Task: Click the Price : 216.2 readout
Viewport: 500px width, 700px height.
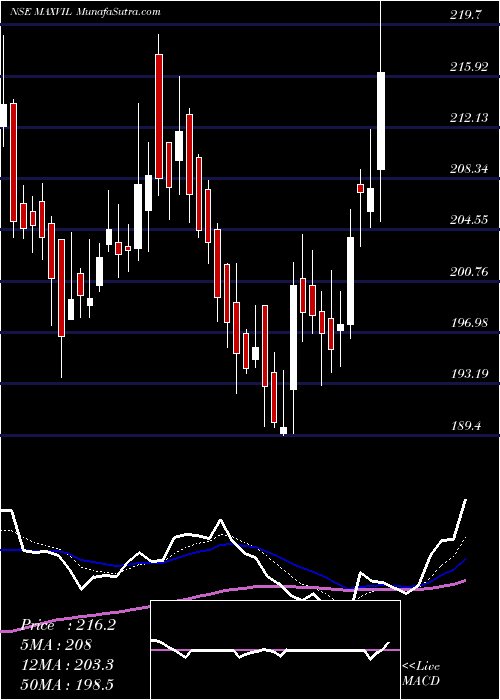Action: 69,625
